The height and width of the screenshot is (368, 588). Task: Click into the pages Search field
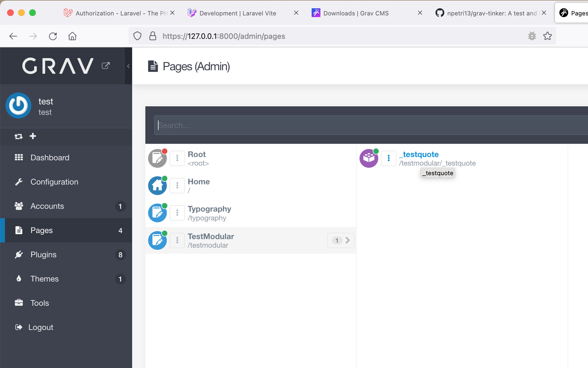tap(371, 125)
